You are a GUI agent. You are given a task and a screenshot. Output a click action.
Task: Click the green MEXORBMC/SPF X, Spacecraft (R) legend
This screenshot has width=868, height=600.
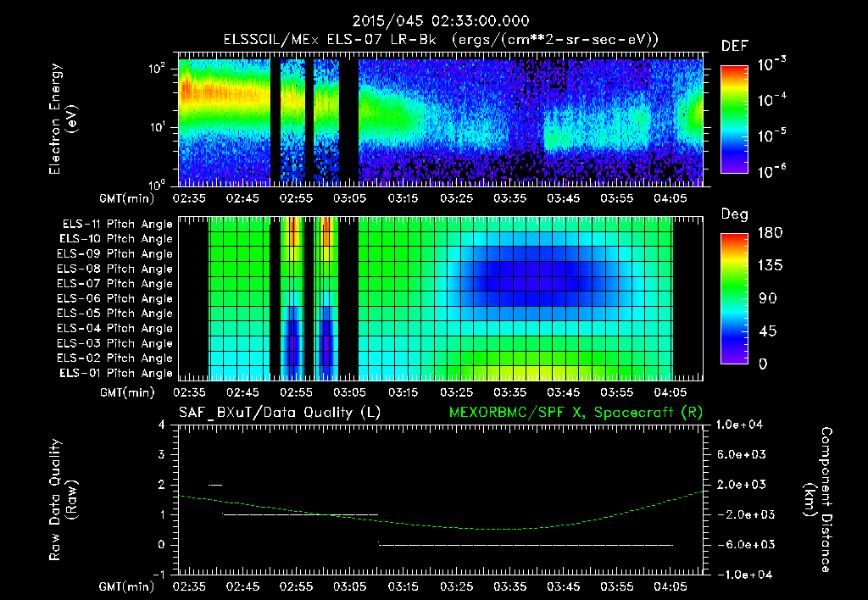click(x=576, y=413)
